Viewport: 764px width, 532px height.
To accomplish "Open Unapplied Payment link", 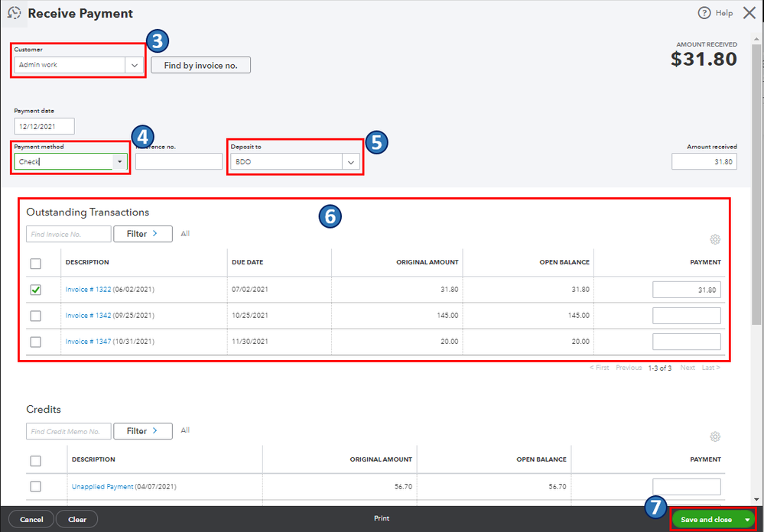I will click(102, 486).
